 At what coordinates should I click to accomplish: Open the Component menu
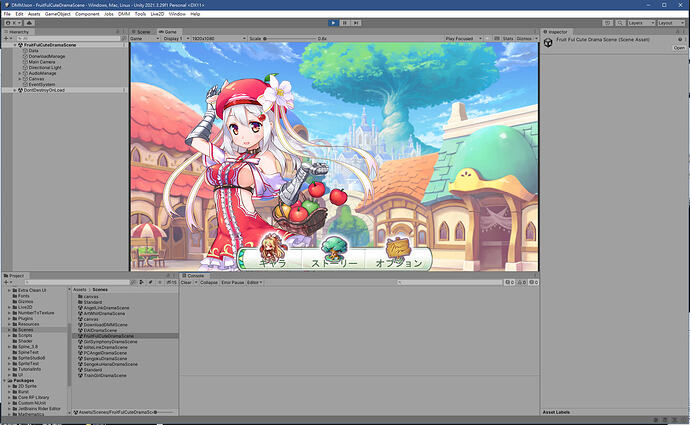coord(87,14)
